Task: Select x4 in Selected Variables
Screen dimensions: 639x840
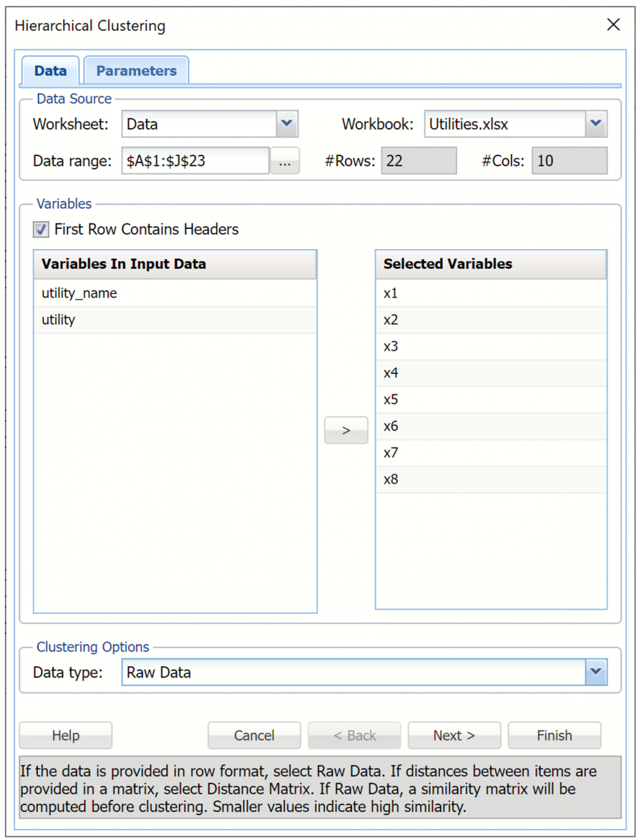Action: click(491, 373)
